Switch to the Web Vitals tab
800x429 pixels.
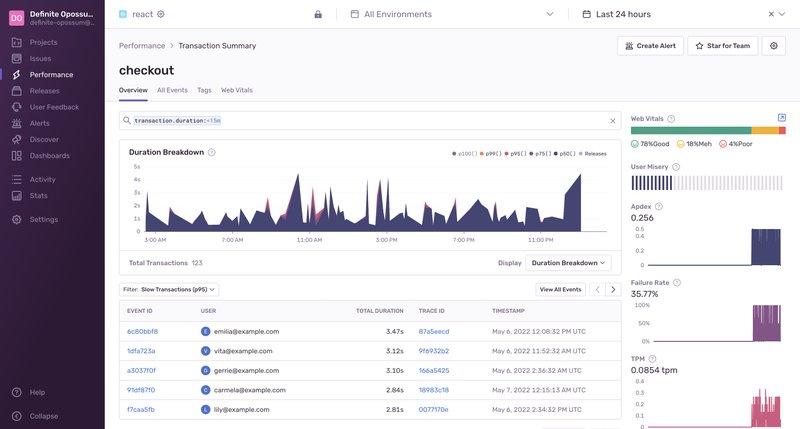point(237,90)
